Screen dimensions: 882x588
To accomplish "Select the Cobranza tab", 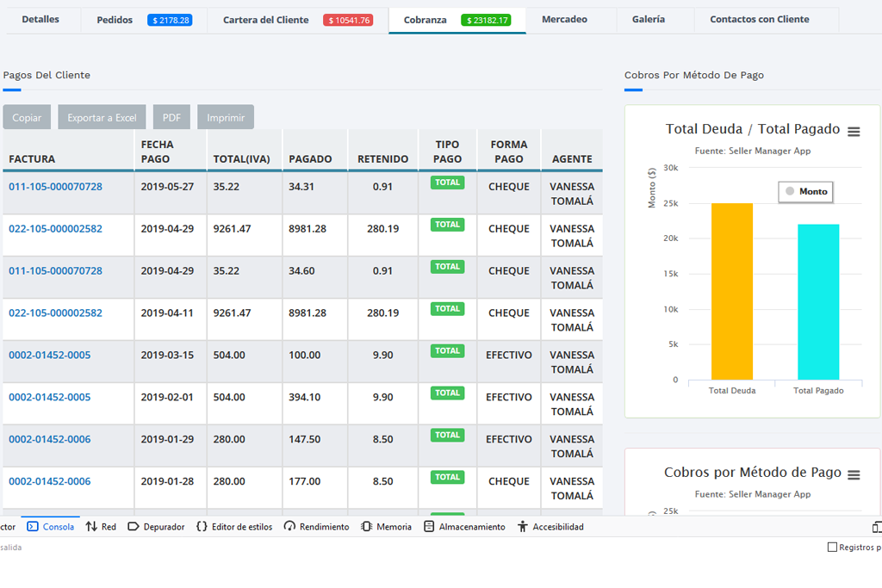I will (457, 20).
